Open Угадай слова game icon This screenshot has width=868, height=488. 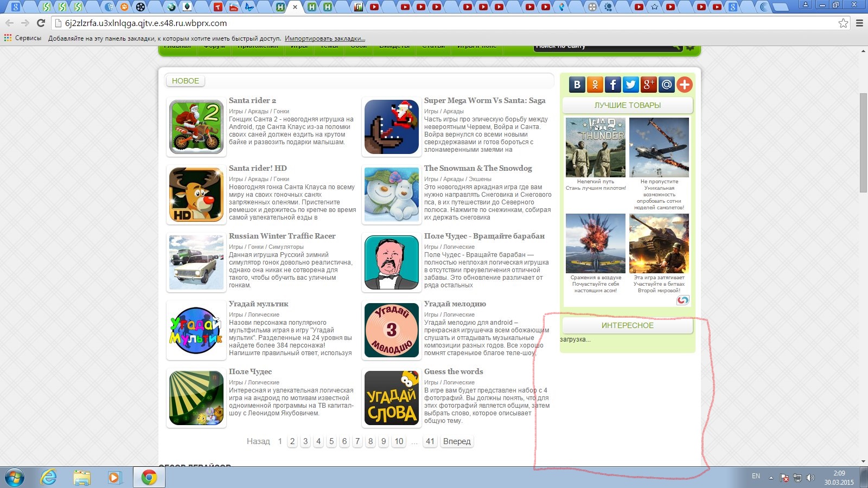coord(392,398)
